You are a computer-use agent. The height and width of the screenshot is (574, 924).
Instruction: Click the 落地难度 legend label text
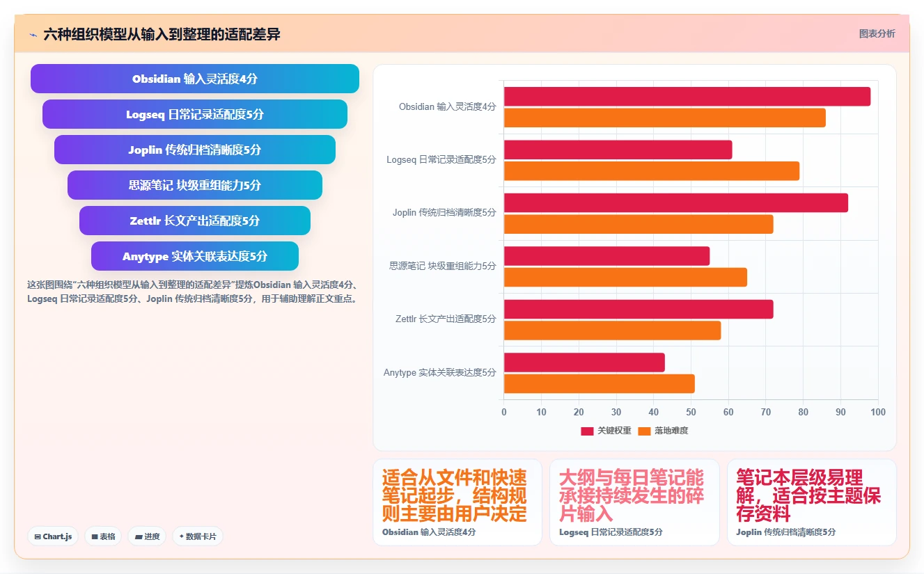[x=671, y=431]
